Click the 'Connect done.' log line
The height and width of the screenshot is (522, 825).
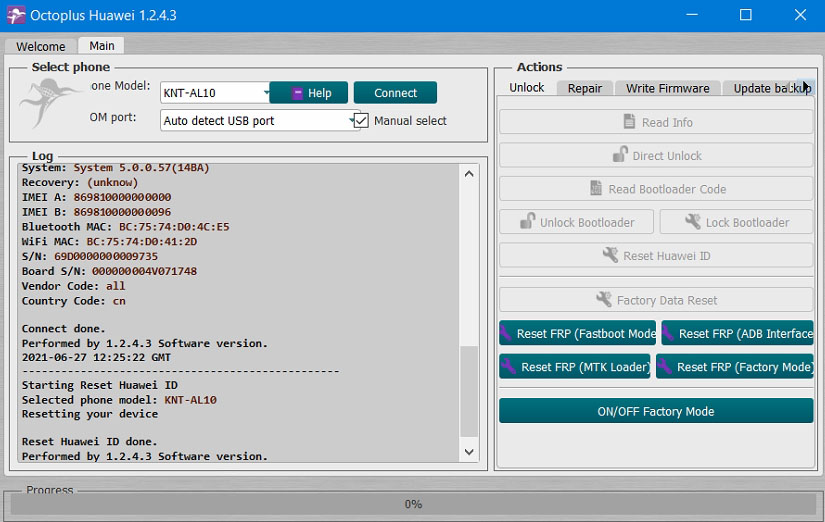point(64,328)
